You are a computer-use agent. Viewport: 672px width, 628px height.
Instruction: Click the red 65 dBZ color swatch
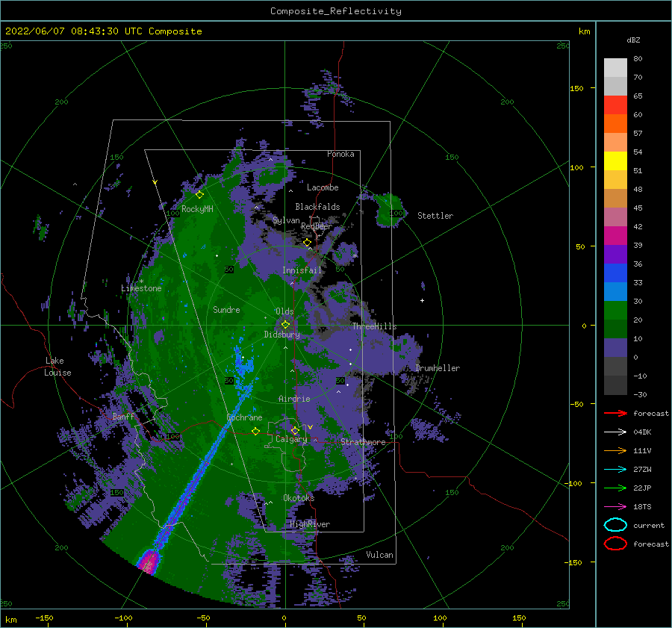[615, 105]
